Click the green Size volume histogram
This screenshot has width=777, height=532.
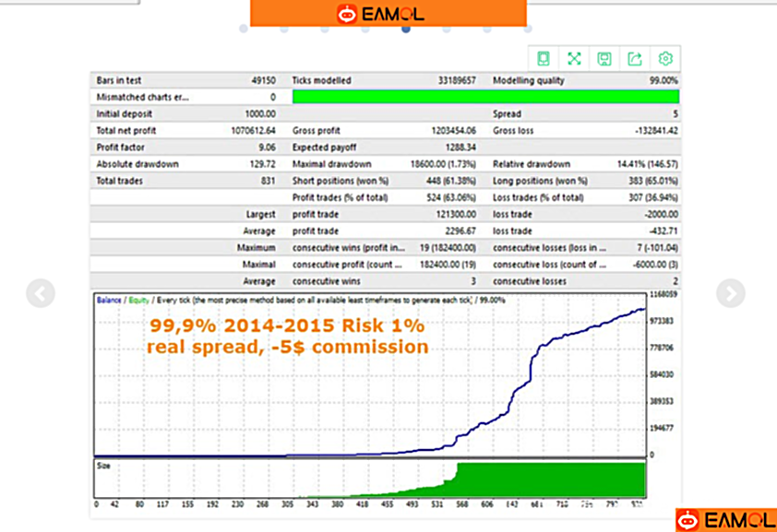[554, 479]
